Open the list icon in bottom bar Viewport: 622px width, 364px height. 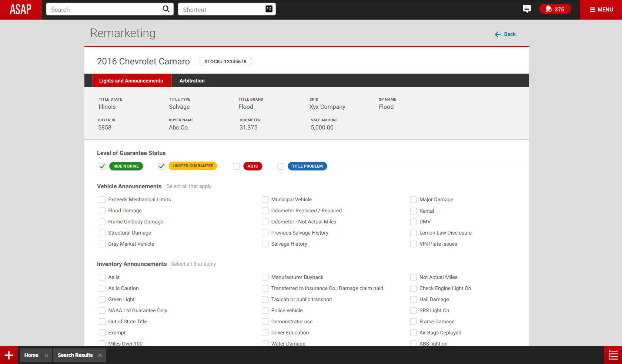point(613,355)
